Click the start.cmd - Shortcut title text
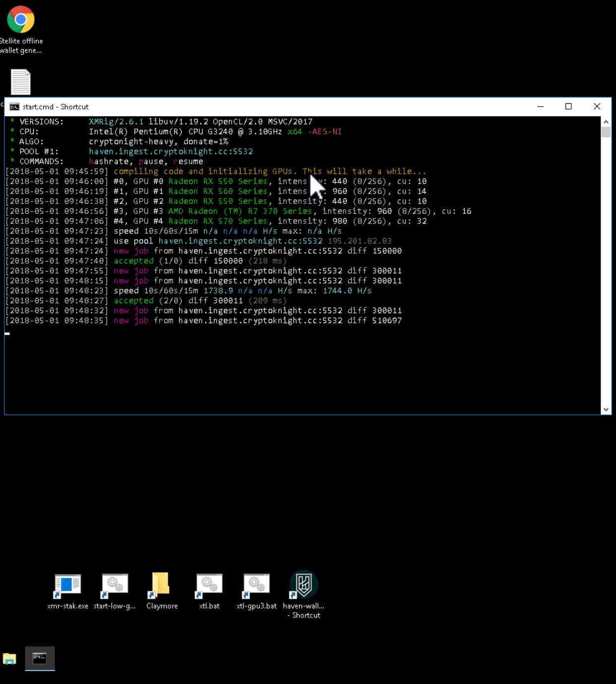 [x=56, y=107]
